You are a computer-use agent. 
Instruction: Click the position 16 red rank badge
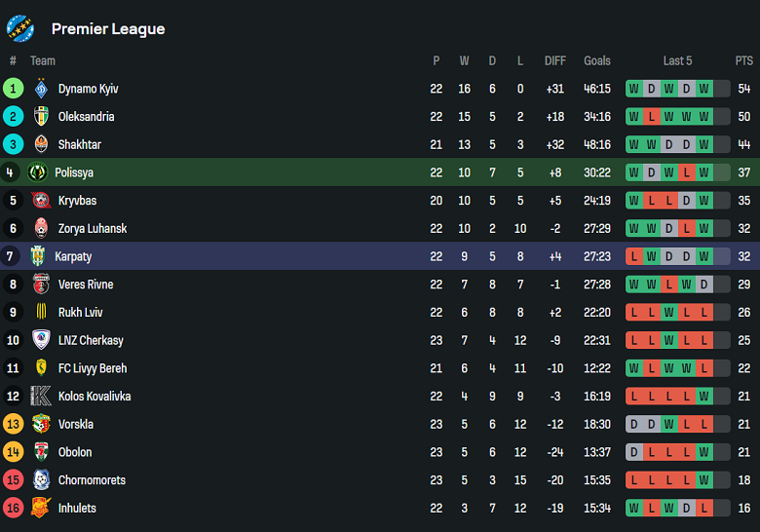[13, 509]
